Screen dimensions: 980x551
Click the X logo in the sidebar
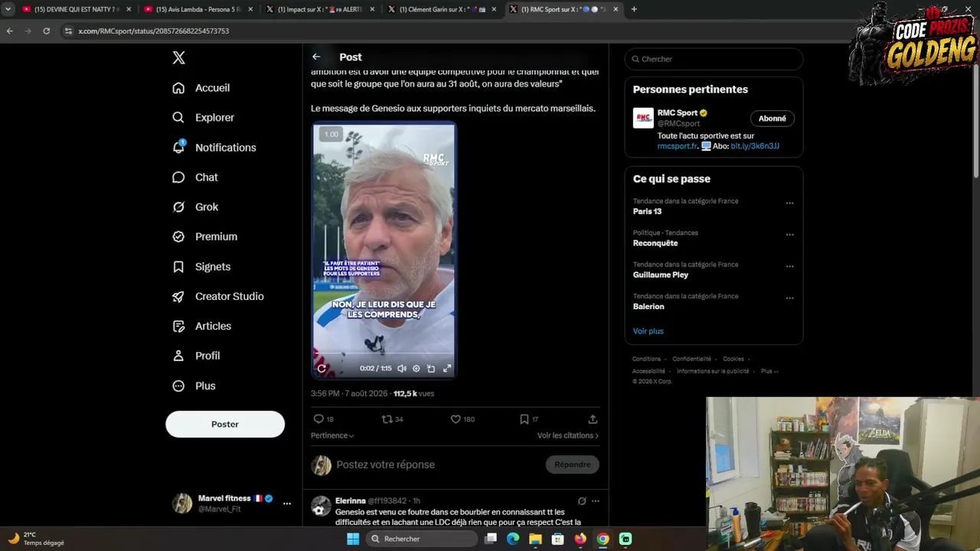tap(178, 57)
